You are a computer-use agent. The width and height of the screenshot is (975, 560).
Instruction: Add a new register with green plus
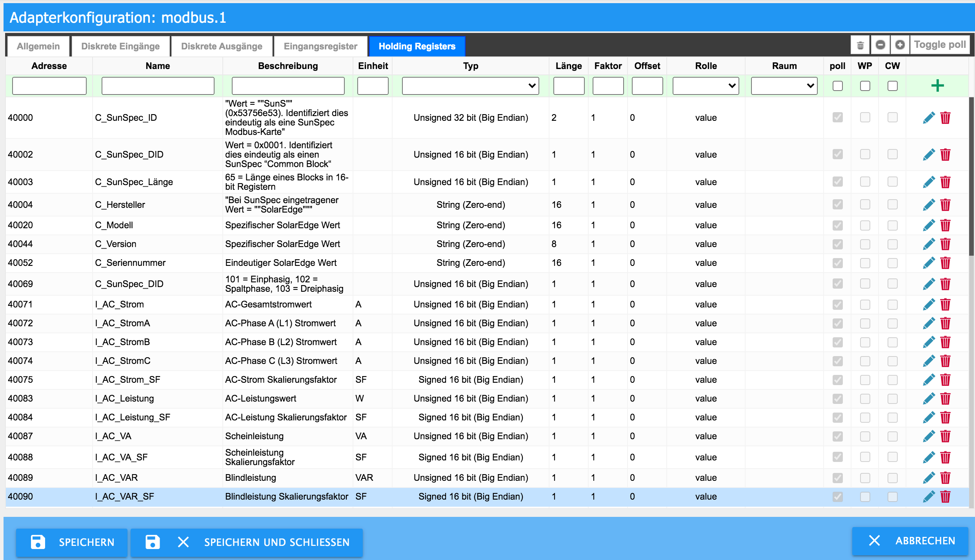pyautogui.click(x=937, y=85)
